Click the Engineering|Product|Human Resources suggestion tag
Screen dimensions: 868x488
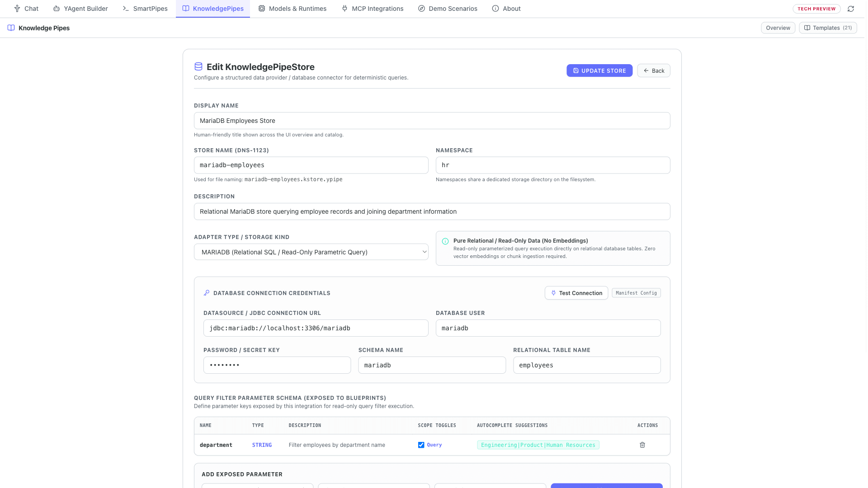pyautogui.click(x=538, y=445)
